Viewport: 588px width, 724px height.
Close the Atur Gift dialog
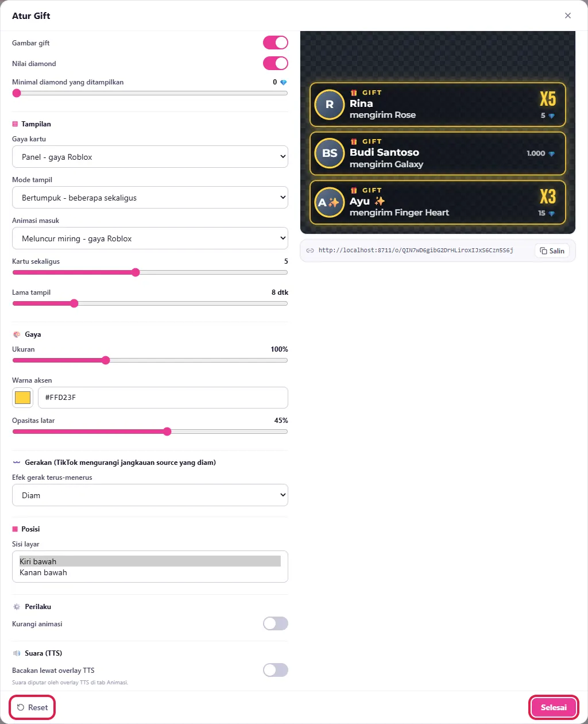point(568,16)
